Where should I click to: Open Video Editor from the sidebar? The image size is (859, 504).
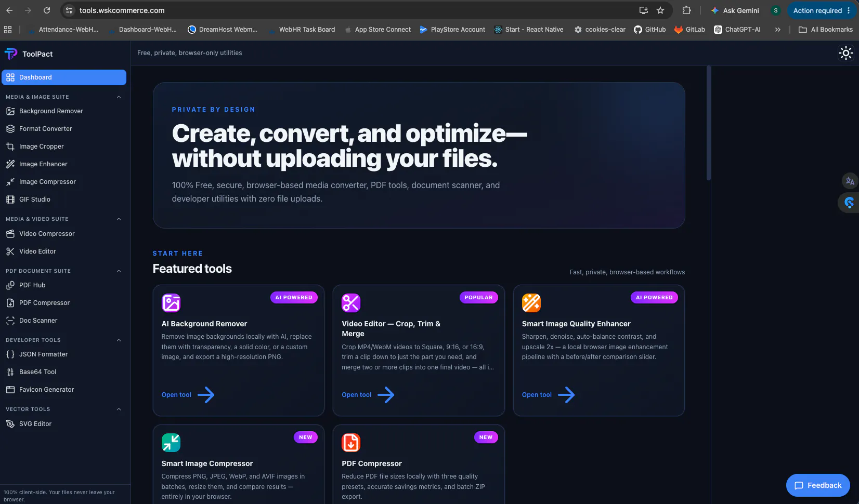[64, 251]
